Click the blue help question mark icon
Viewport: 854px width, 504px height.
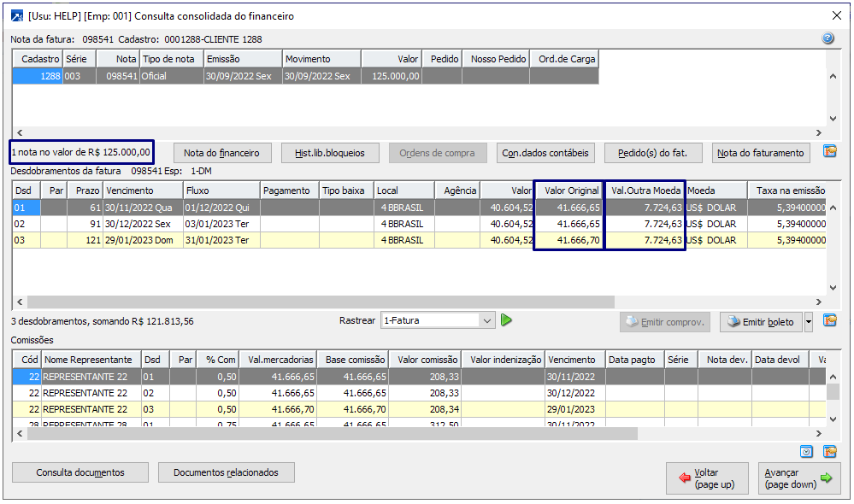point(827,38)
